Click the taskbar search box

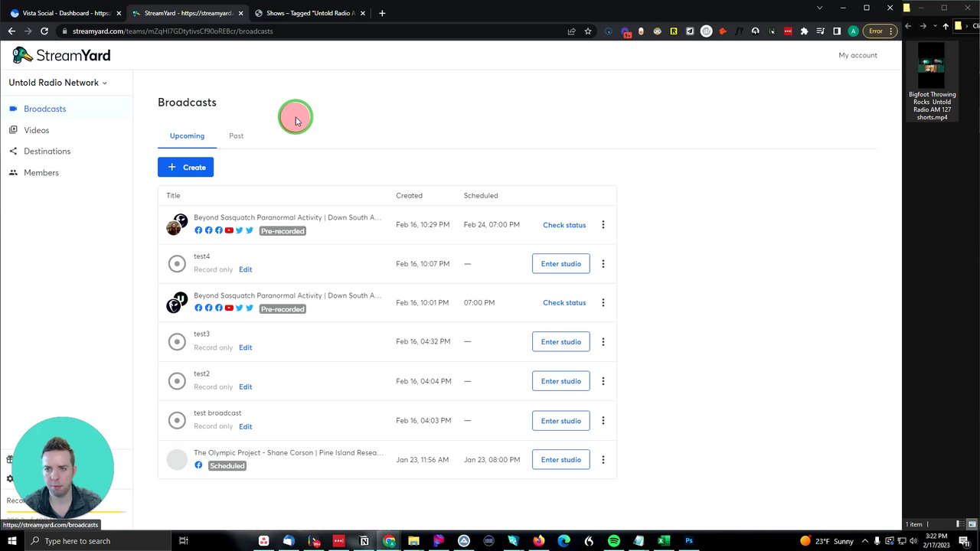coord(96,541)
